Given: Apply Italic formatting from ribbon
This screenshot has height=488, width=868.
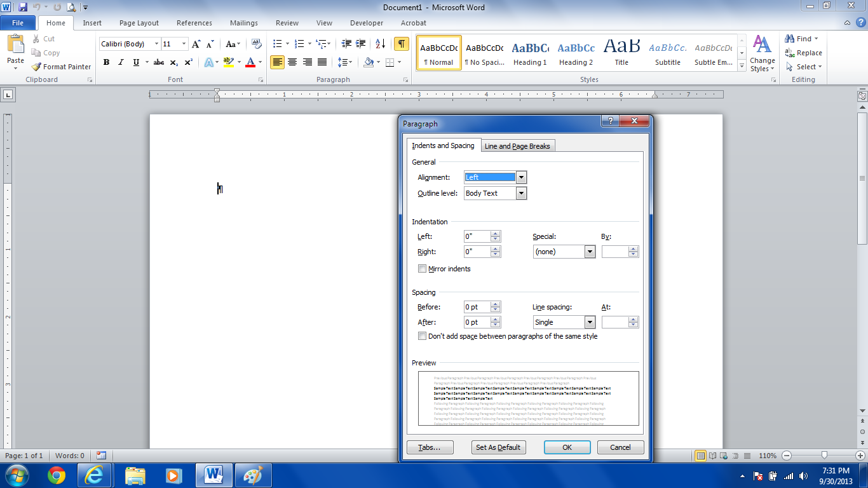Looking at the screenshot, I should (121, 62).
